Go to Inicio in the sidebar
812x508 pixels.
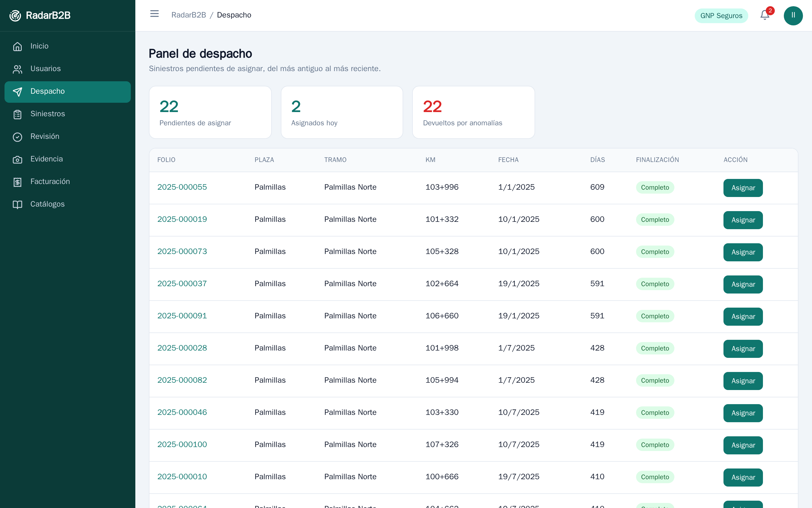point(67,46)
